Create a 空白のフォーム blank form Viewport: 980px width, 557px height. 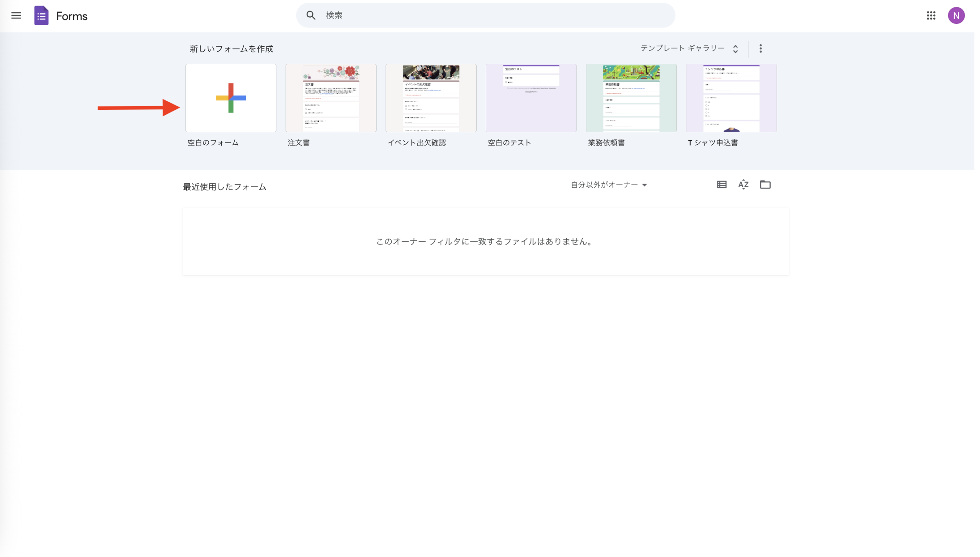click(230, 98)
